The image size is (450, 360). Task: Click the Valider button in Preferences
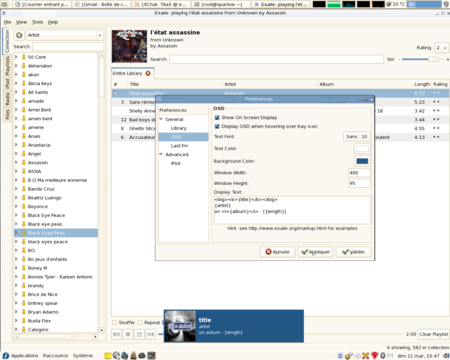(x=353, y=252)
